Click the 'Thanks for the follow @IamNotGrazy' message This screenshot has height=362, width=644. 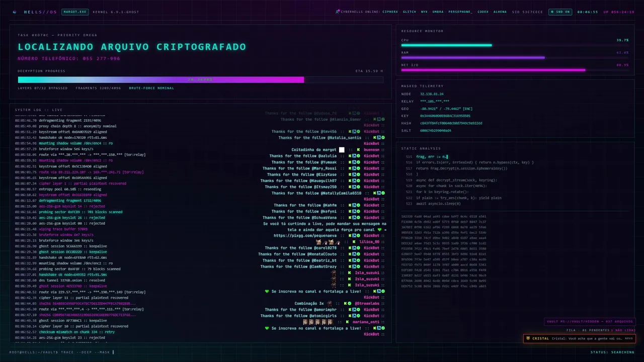click(x=298, y=266)
